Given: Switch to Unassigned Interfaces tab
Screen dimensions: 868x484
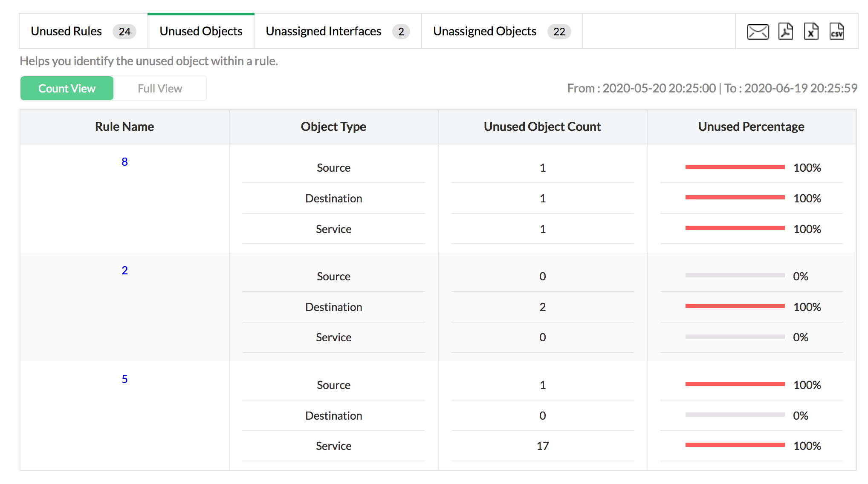Looking at the screenshot, I should pyautogui.click(x=323, y=31).
